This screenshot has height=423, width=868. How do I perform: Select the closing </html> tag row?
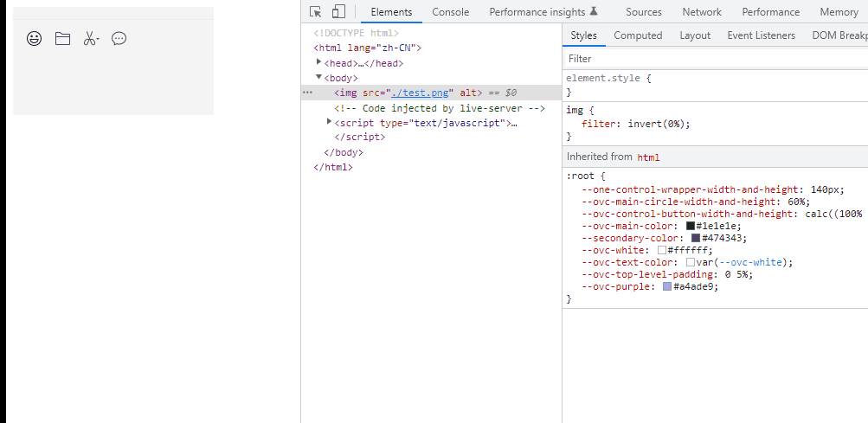332,167
